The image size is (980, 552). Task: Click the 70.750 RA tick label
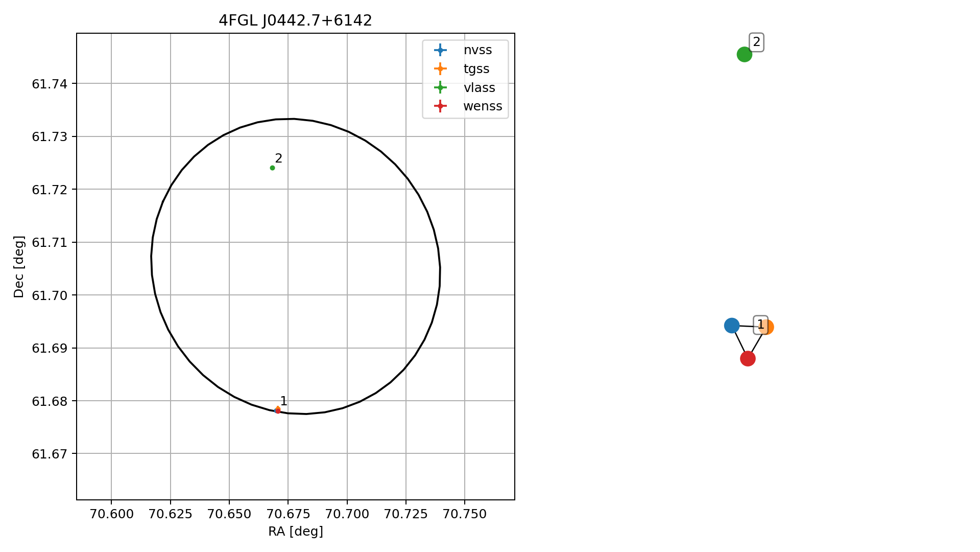pos(465,514)
